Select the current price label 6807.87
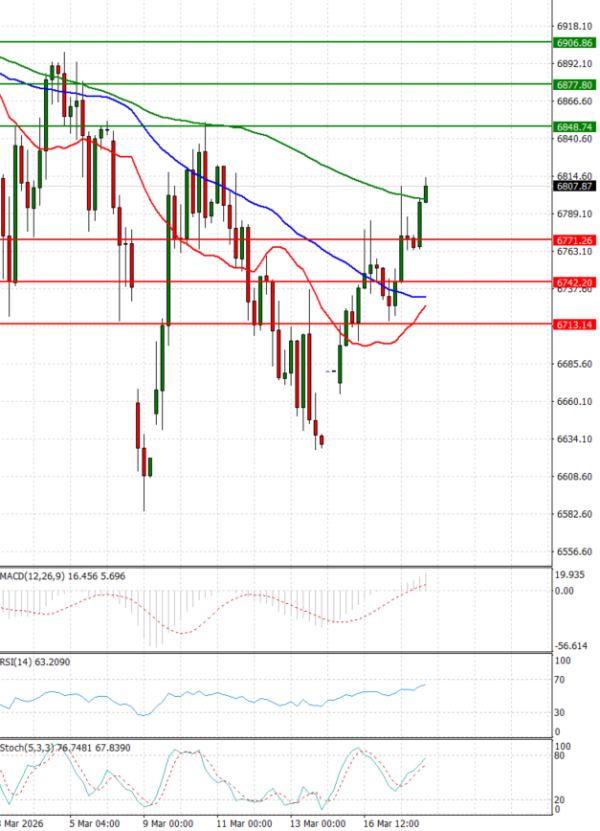Screen dimensions: 600x831 574,186
